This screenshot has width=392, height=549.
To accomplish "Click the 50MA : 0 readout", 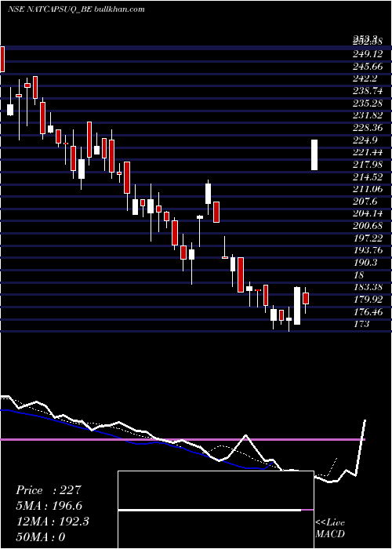I will point(40,536).
